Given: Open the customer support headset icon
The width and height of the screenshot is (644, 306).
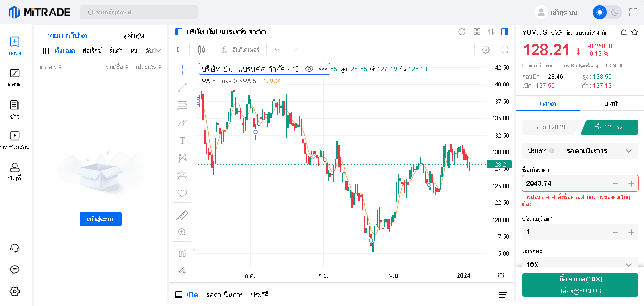Looking at the screenshot, I should (15, 248).
